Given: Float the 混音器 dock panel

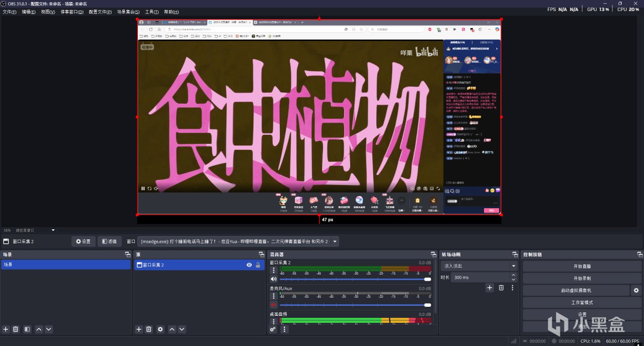Looking at the screenshot, I should [x=434, y=254].
